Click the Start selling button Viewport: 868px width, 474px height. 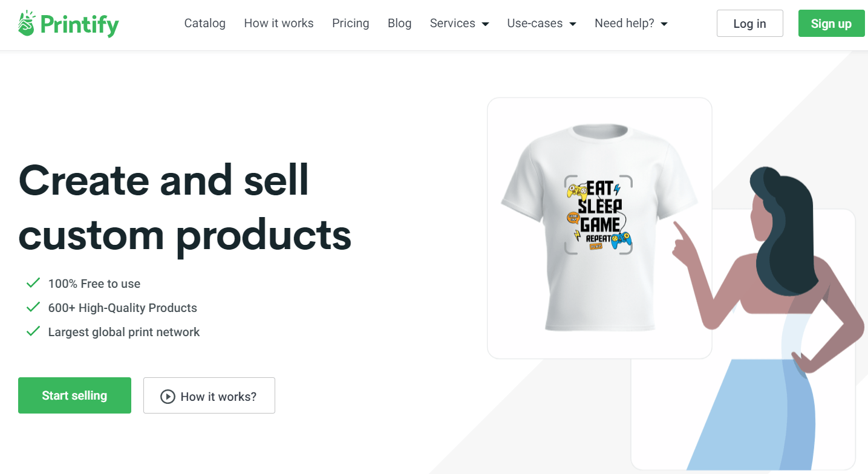point(74,395)
